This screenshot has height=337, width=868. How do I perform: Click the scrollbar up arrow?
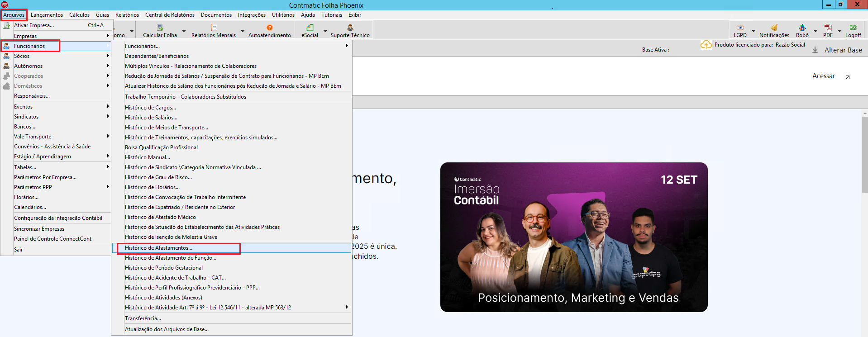[x=865, y=113]
